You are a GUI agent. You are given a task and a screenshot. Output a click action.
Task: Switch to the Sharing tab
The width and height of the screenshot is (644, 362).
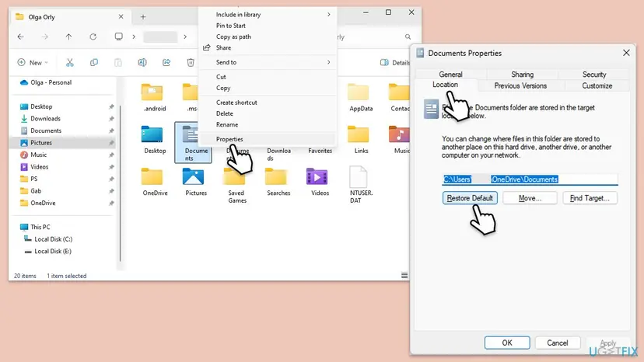[x=522, y=75]
